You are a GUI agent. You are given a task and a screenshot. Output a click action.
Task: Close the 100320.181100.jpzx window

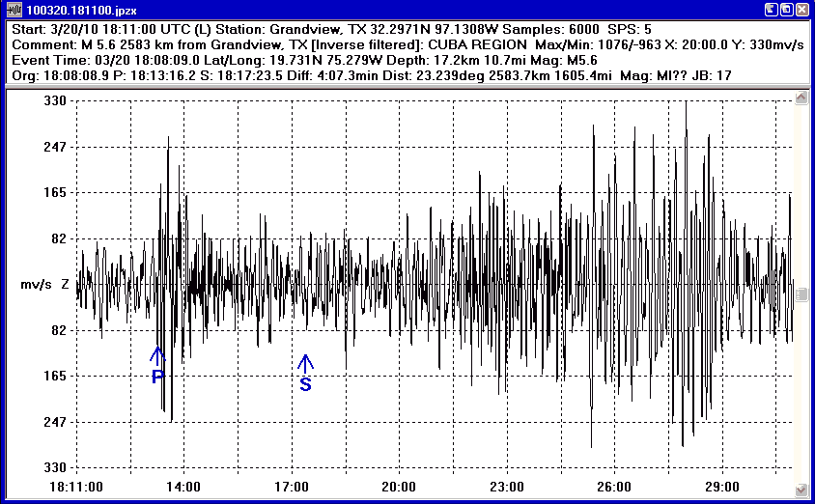coord(801,10)
